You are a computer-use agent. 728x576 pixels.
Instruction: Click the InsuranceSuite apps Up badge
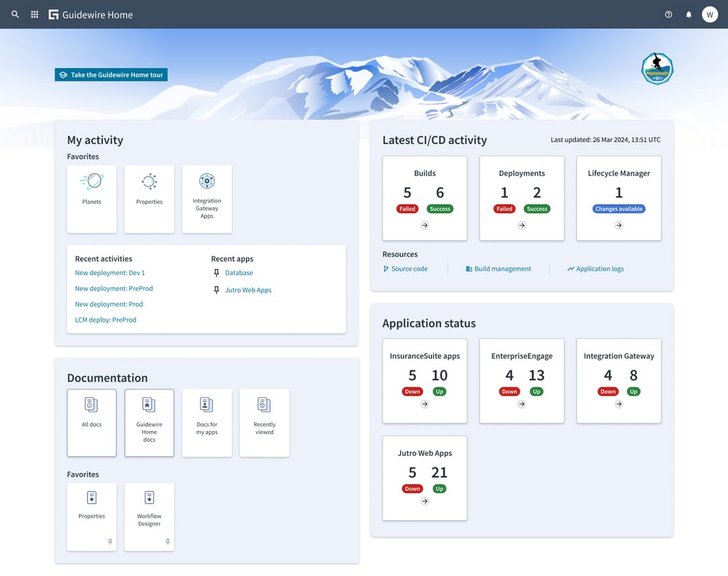(x=439, y=392)
